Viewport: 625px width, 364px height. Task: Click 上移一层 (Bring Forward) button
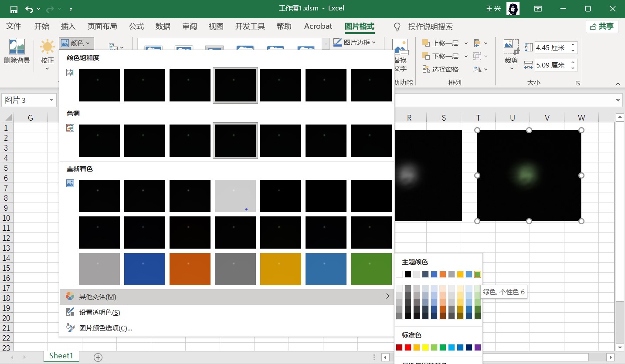tap(441, 43)
